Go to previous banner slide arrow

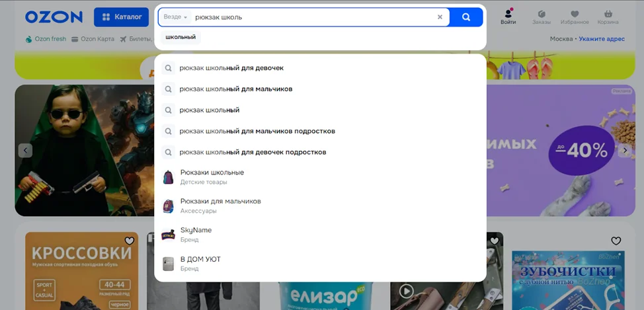25,150
